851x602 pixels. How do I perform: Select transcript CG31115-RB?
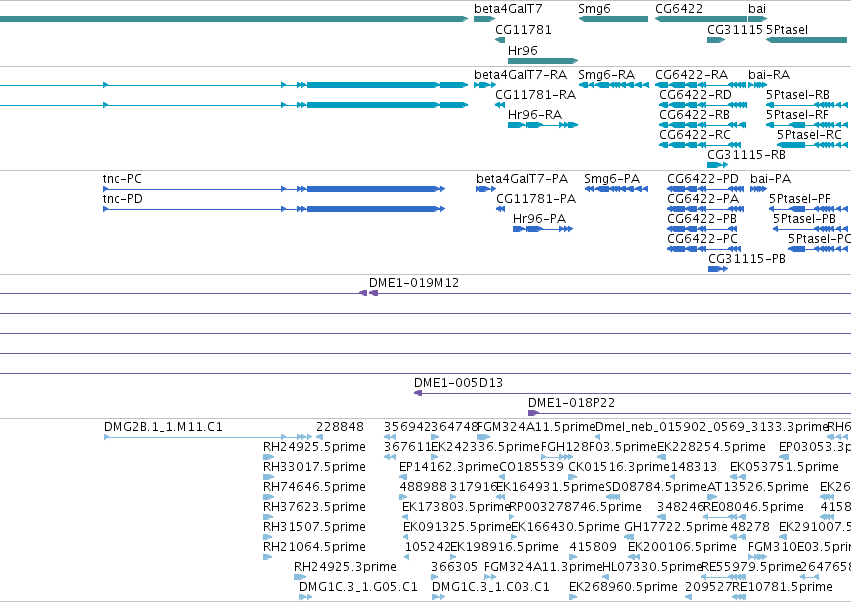717,164
